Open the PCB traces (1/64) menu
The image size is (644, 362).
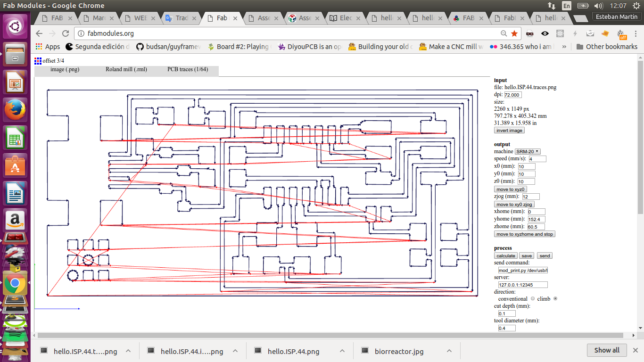pos(188,69)
